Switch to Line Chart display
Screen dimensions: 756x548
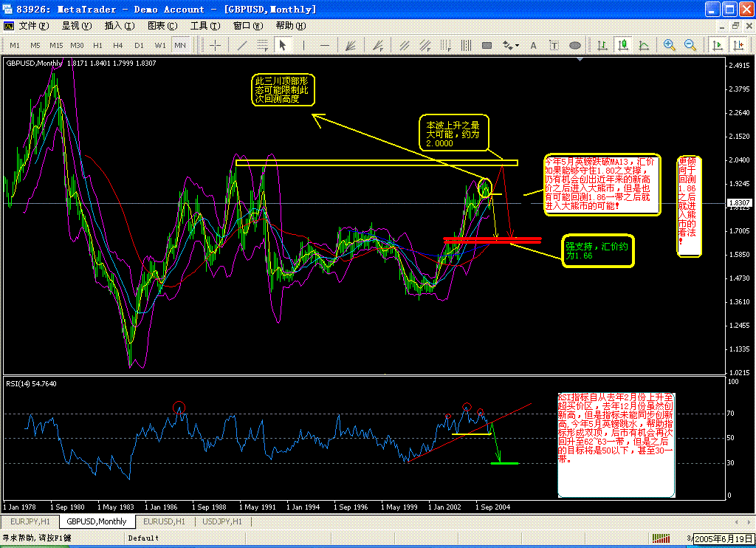click(644, 45)
